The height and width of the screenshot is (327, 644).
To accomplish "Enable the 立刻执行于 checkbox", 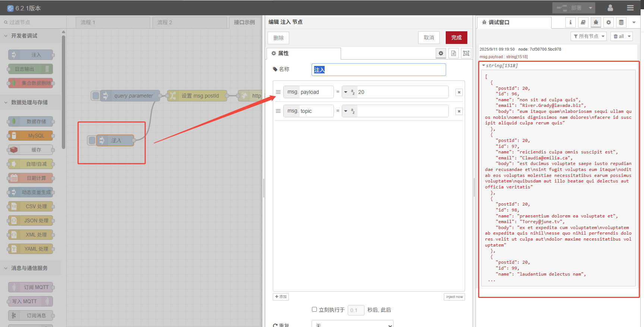I will coord(314,309).
